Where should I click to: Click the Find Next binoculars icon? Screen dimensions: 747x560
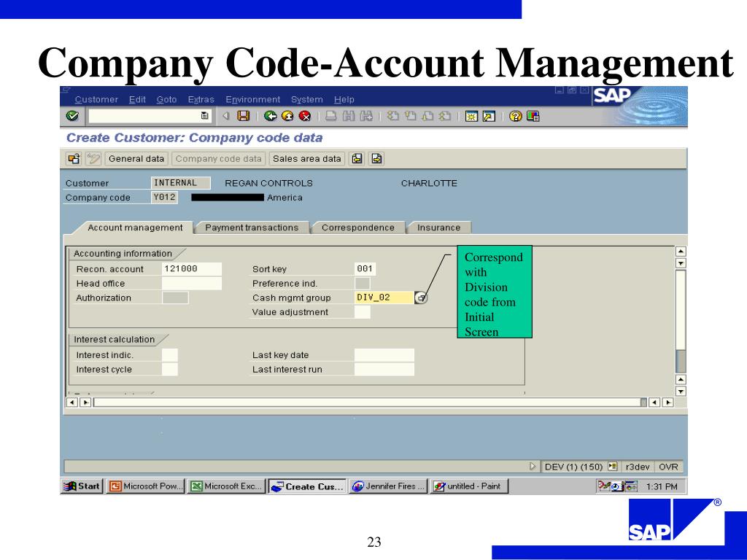[x=366, y=116]
